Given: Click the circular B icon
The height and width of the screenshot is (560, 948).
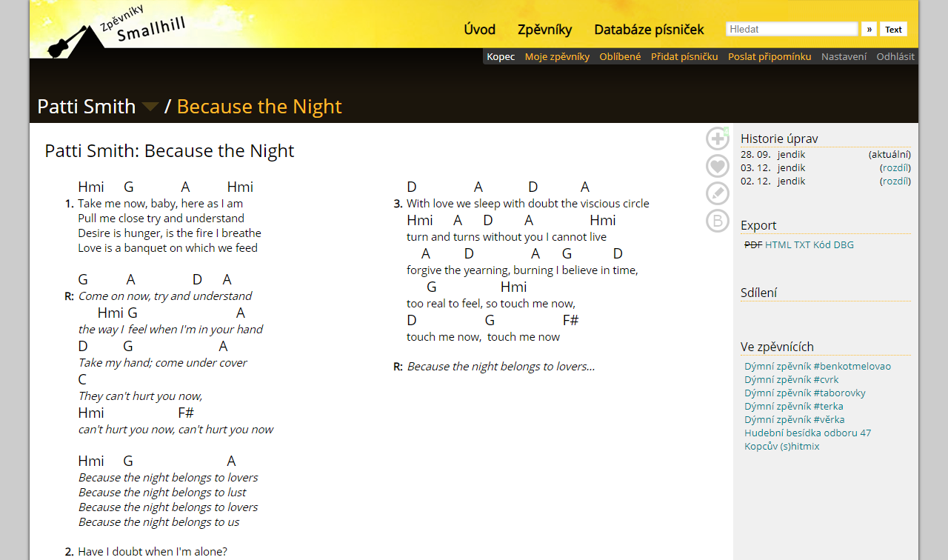Looking at the screenshot, I should click(717, 221).
